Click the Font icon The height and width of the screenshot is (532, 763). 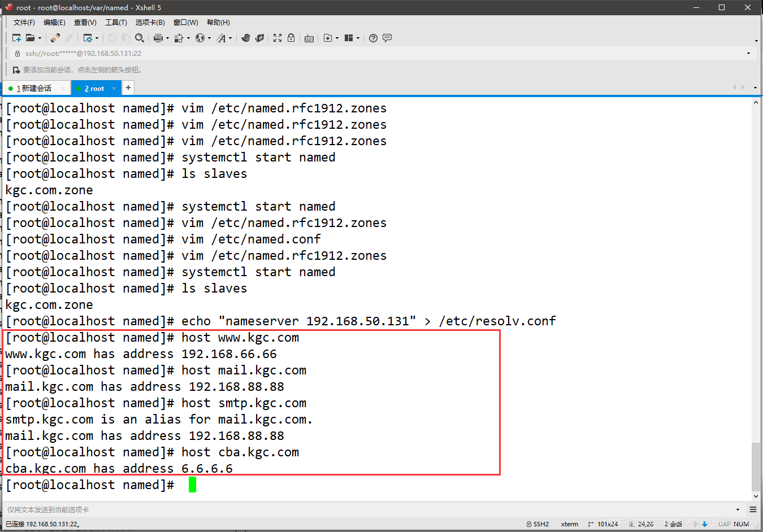click(x=221, y=38)
